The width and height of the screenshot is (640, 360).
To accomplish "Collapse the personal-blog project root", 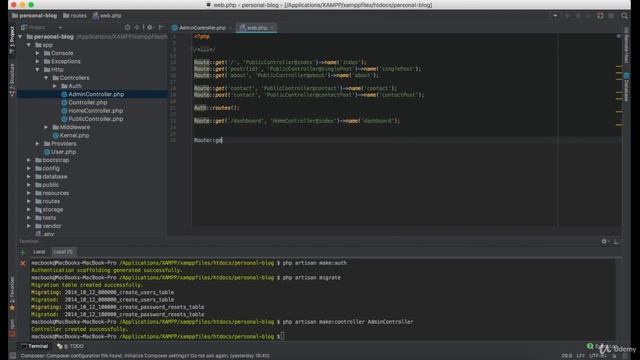I will [x=20, y=37].
